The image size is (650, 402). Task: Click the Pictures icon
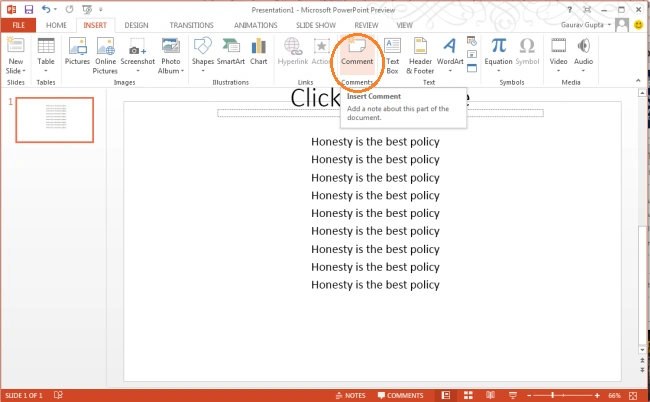point(77,51)
